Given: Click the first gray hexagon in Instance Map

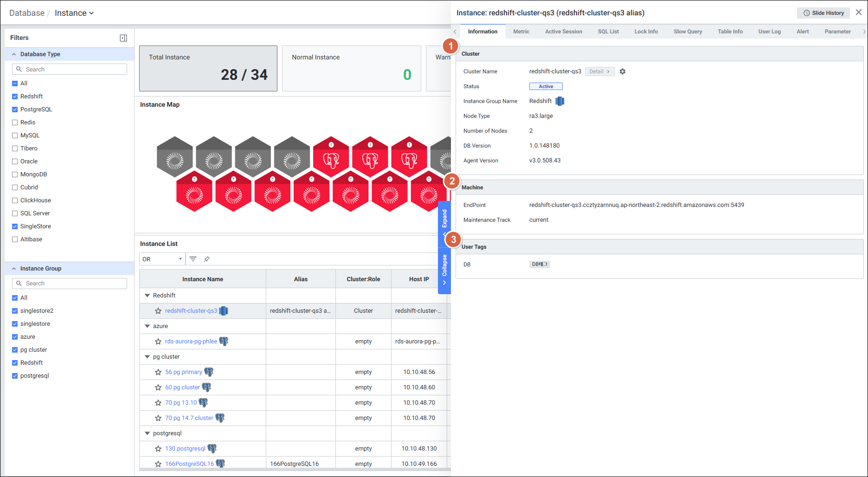Looking at the screenshot, I should (175, 157).
